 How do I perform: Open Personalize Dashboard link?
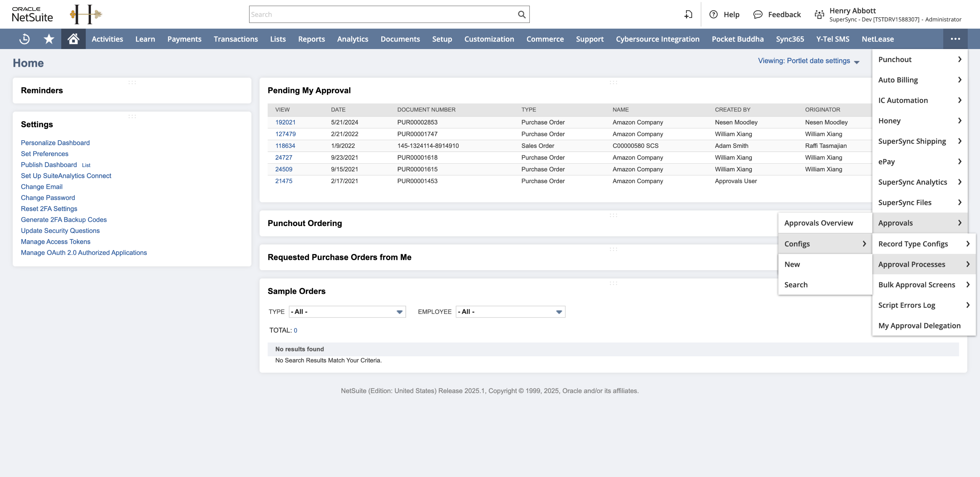coord(55,143)
